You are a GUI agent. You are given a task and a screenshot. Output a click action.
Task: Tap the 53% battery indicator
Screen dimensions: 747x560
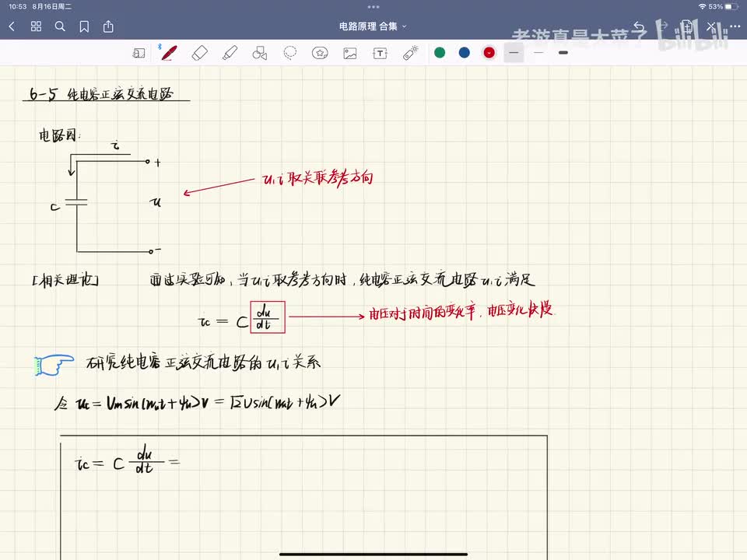click(x=723, y=7)
